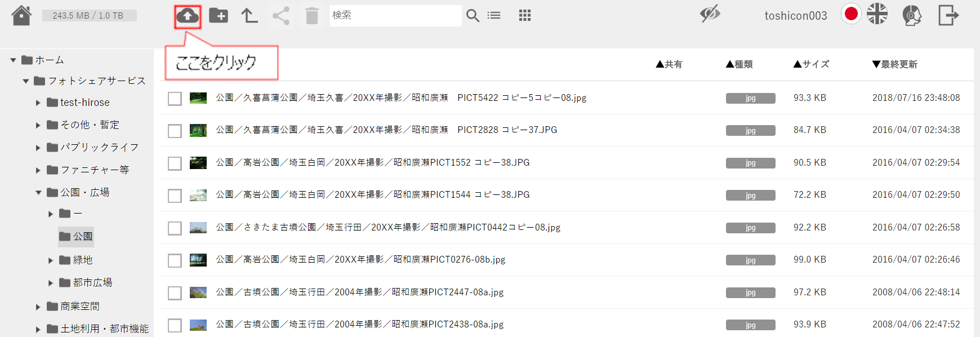Check the box for PICT5422 file
The image size is (980, 337).
coord(175,99)
